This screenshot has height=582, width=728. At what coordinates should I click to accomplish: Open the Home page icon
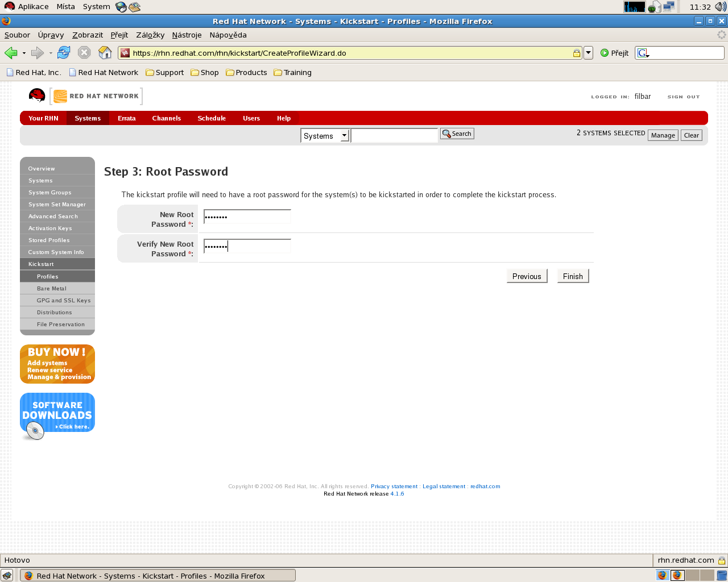coord(105,53)
